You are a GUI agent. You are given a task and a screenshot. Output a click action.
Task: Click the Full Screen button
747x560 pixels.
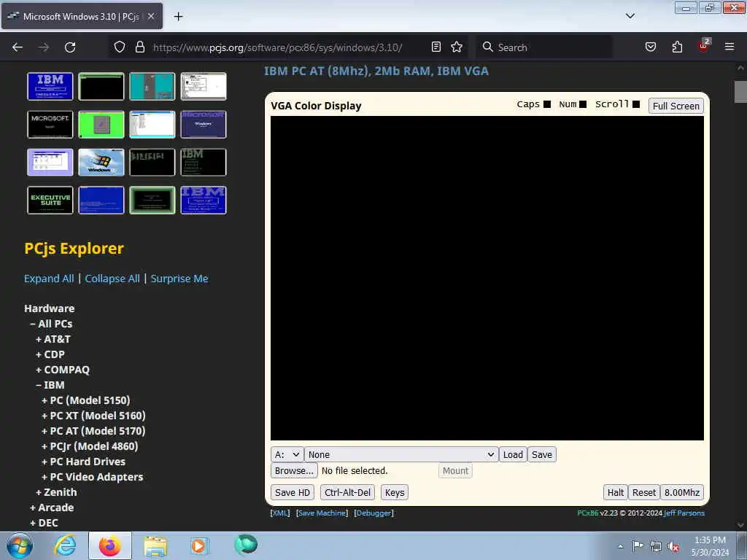coord(676,106)
